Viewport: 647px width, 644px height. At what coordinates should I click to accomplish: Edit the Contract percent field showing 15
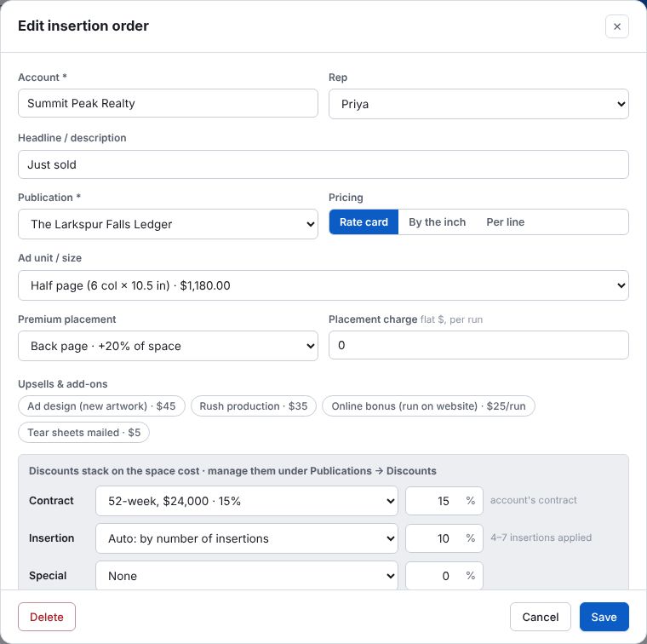click(x=444, y=501)
